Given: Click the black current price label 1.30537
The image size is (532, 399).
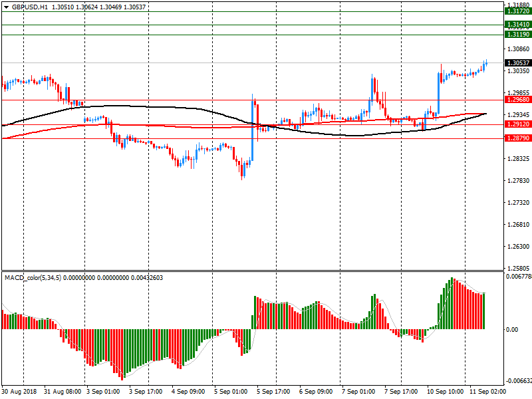Looking at the screenshot, I should pos(517,63).
